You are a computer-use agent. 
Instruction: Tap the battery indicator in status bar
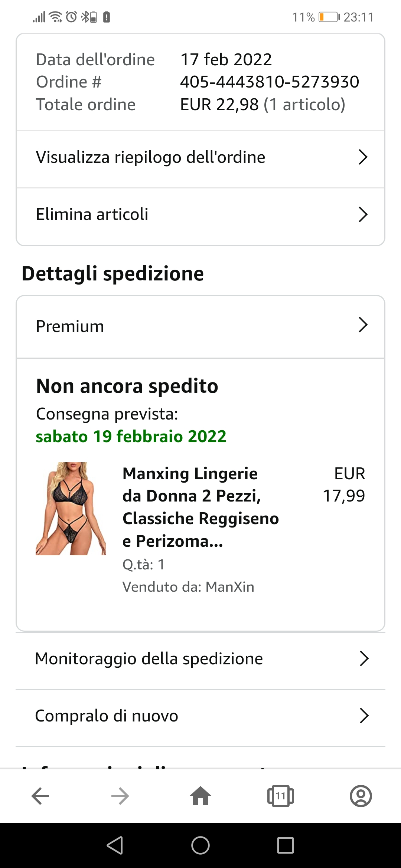click(329, 17)
